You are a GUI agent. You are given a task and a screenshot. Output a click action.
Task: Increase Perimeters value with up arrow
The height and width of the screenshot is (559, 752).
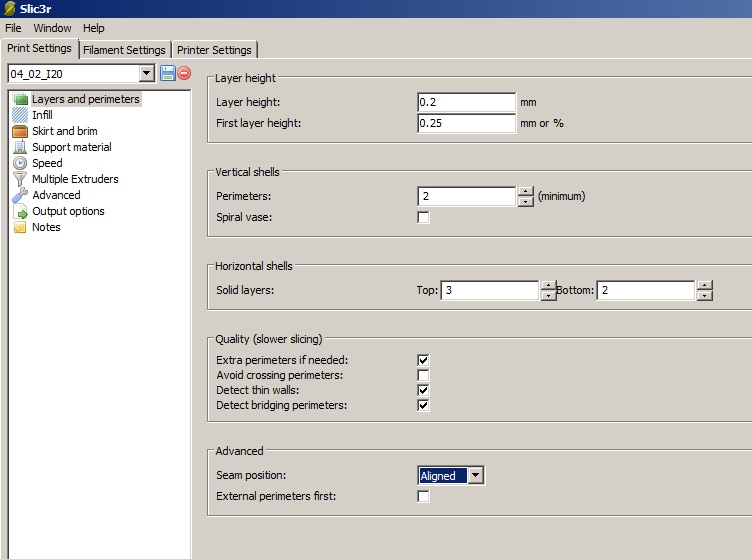tap(526, 191)
